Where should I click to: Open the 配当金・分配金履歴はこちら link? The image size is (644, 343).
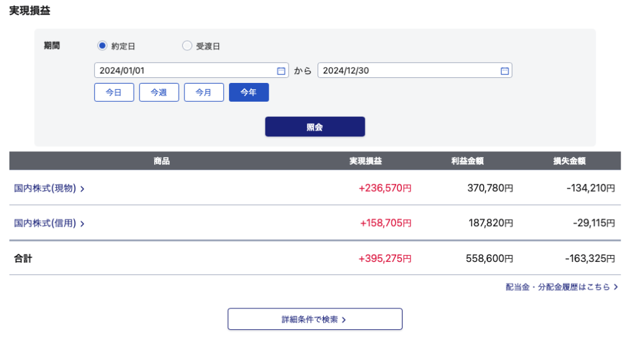coord(562,287)
